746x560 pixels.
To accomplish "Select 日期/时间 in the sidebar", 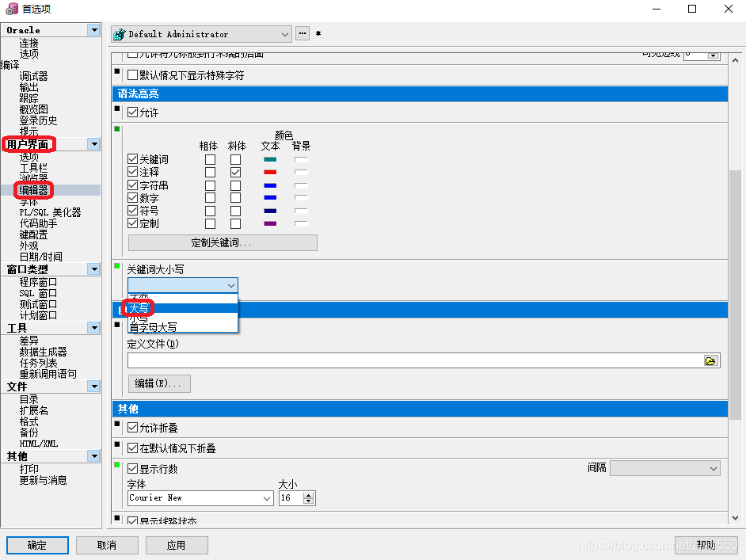I will pyautogui.click(x=40, y=257).
